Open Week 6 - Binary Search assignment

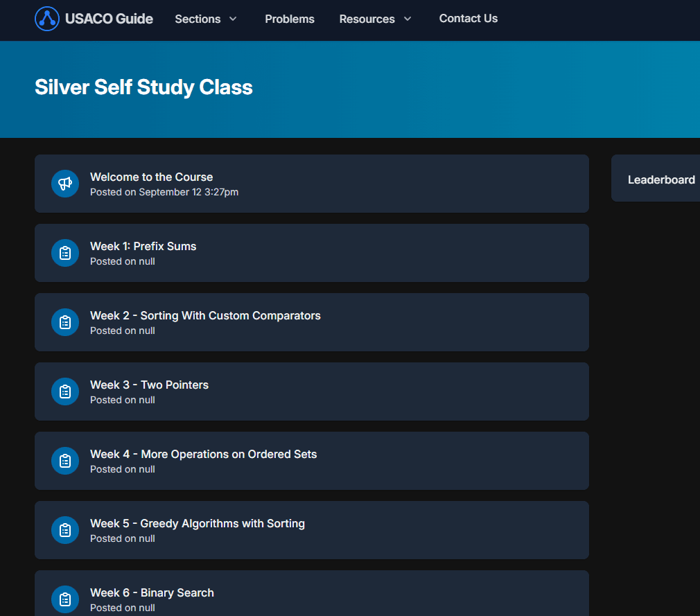tap(152, 592)
